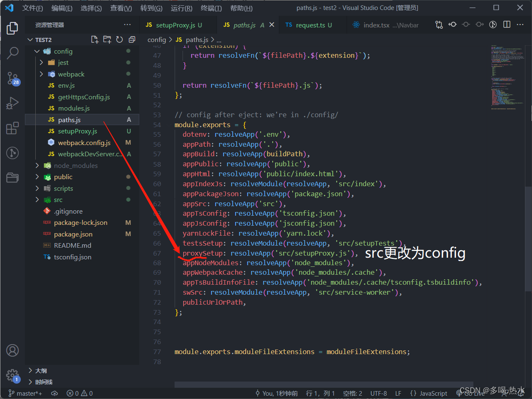532x399 pixels.
Task: Open the Search view in activity bar
Action: pyautogui.click(x=12, y=53)
